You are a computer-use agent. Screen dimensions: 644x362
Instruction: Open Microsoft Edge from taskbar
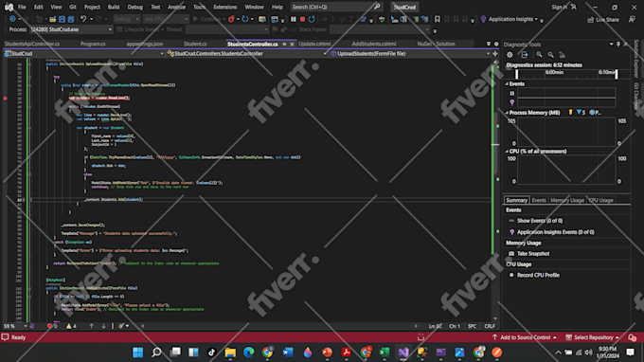249,353
